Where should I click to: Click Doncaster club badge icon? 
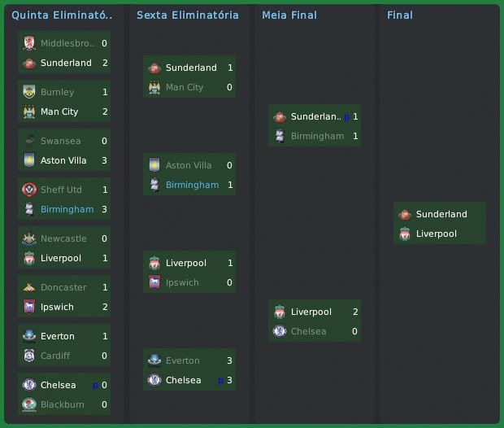29,287
